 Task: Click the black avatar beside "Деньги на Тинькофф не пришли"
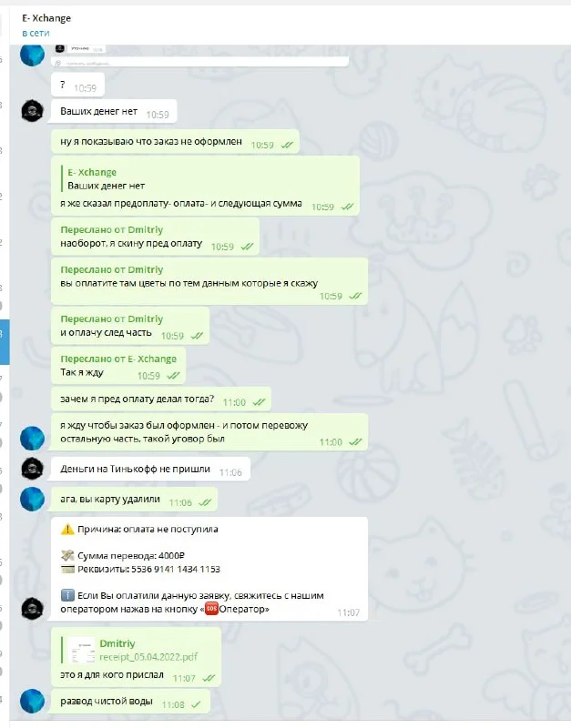tap(32, 469)
